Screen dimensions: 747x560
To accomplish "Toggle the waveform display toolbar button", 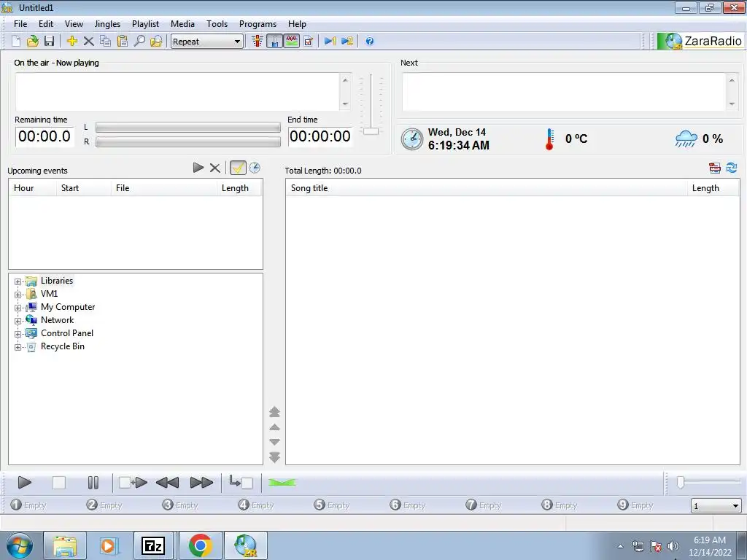I will point(292,42).
